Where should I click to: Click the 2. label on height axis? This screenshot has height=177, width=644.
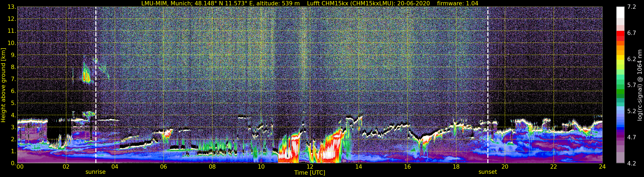[13, 139]
